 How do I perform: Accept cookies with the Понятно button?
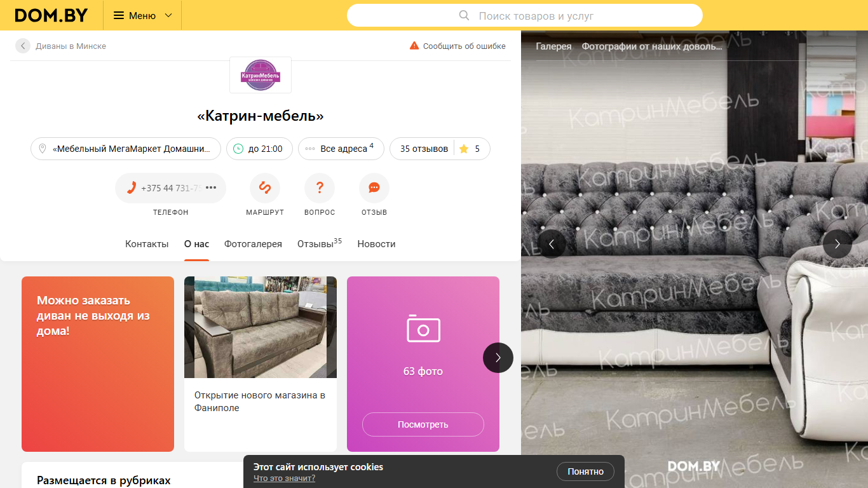586,471
